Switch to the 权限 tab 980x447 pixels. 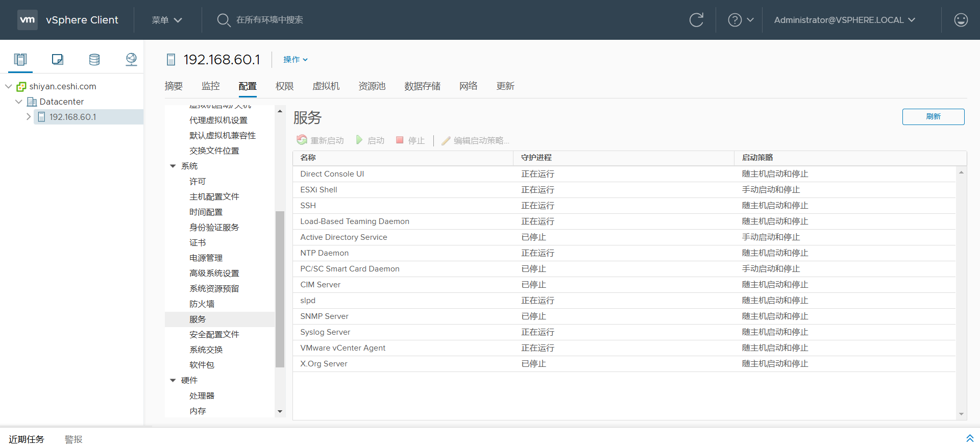(x=285, y=86)
